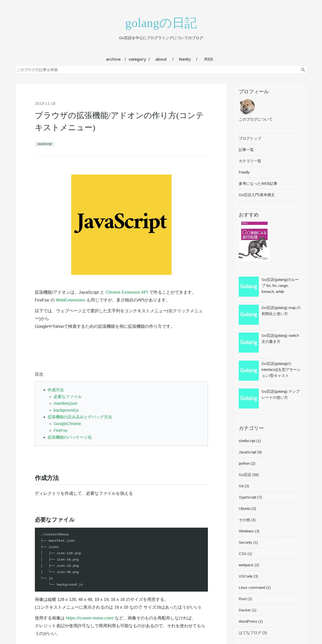Viewport: 322px width, 644px height.
Task: Select category JavaScript (9)
Action: click(x=250, y=452)
